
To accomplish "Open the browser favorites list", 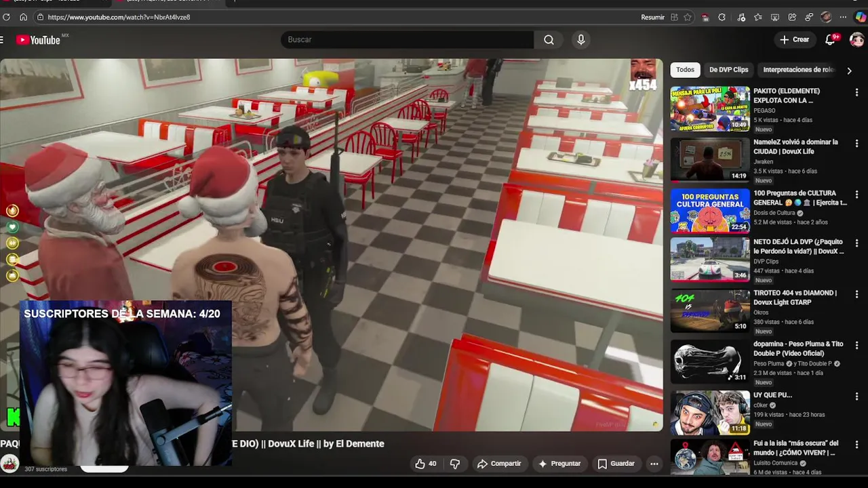I will point(758,17).
